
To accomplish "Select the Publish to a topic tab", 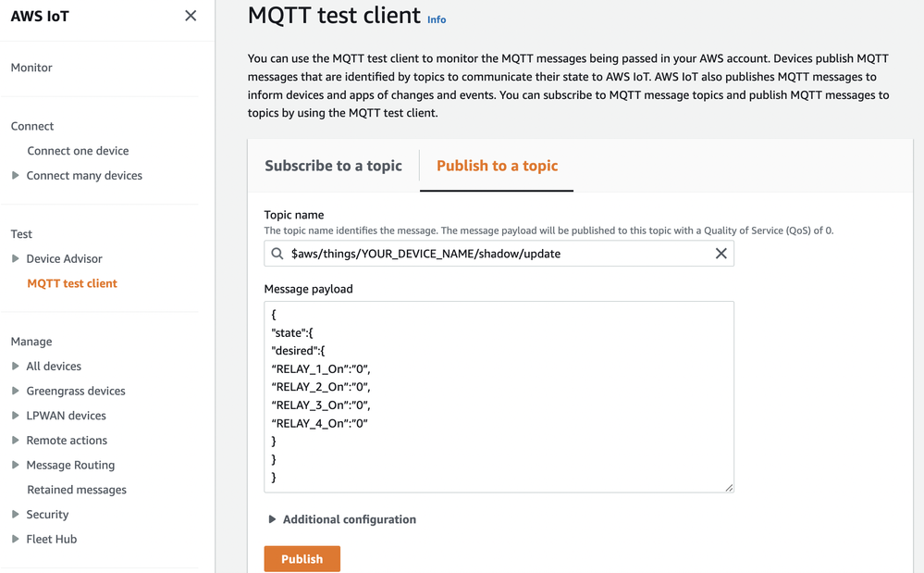I will coord(497,166).
